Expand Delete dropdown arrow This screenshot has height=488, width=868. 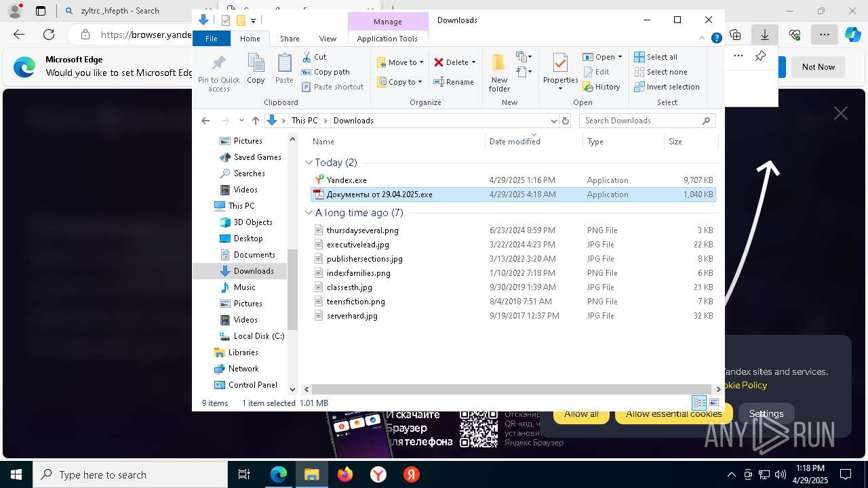473,62
